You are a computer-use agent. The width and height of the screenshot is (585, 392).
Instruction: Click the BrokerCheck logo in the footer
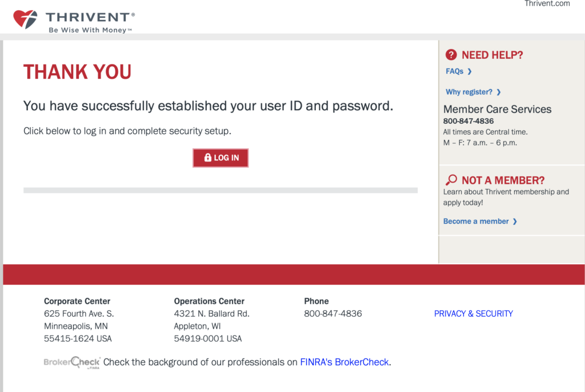(x=72, y=362)
